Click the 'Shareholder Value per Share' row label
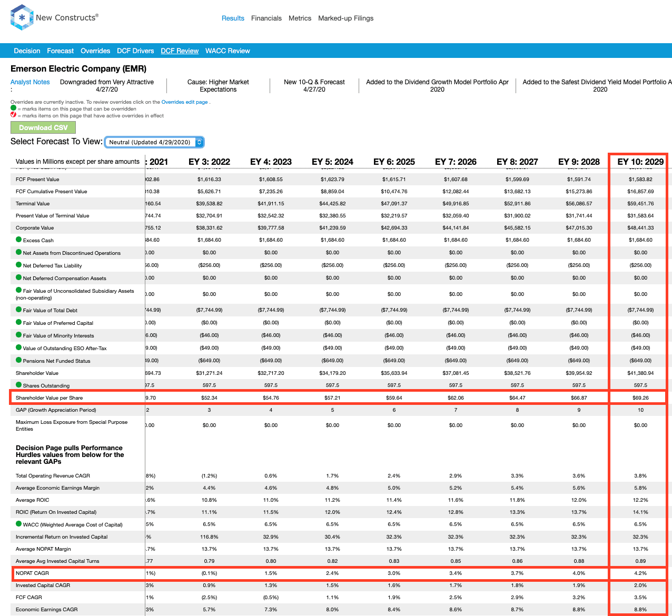Viewport: 672px width, 616px height. [x=49, y=398]
